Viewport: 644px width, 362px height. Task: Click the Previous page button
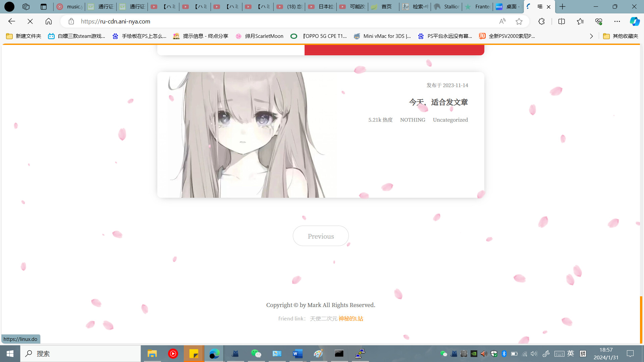(321, 236)
